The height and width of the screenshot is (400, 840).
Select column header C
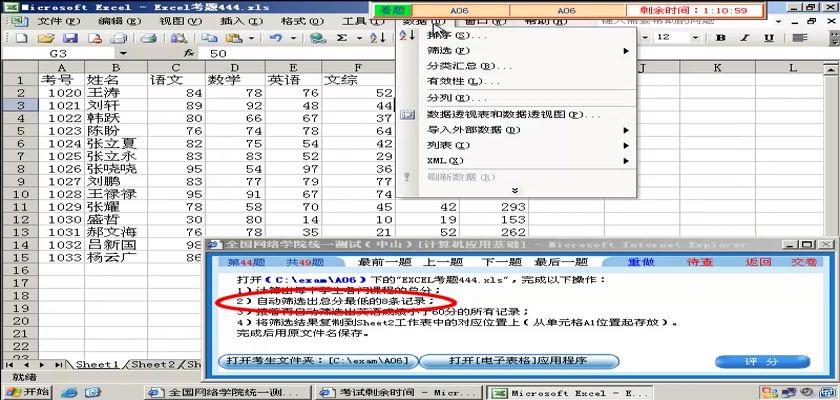point(176,67)
